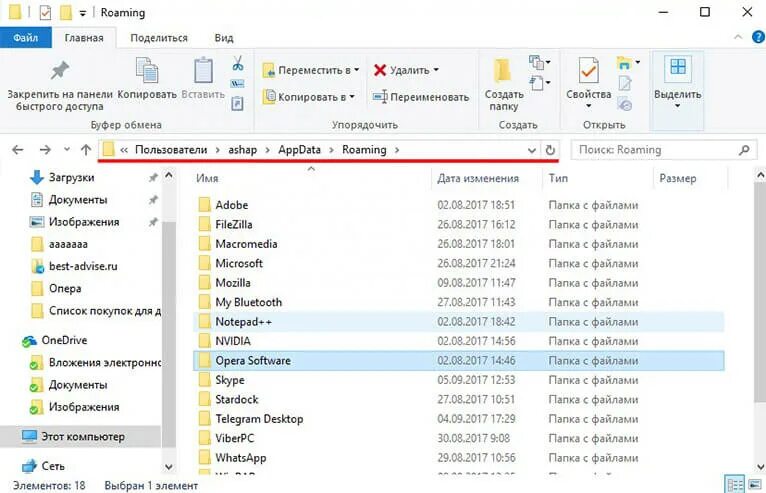Click the Copy path icon in clipboard group
The height and width of the screenshot is (493, 766).
click(238, 84)
